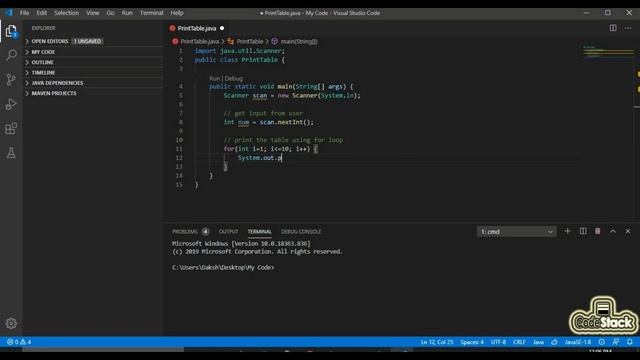Click the Problems count badge '4'
Viewport: 640px width, 360px height.
click(205, 231)
